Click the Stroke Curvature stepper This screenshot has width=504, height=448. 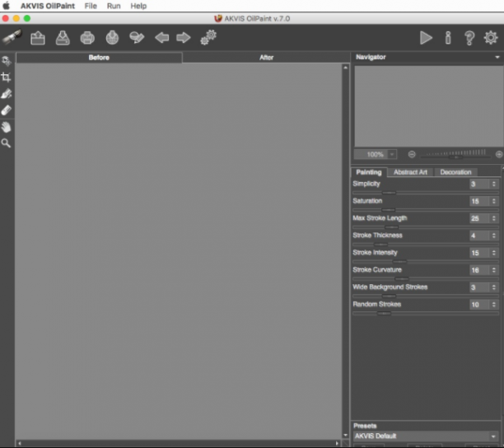click(494, 270)
